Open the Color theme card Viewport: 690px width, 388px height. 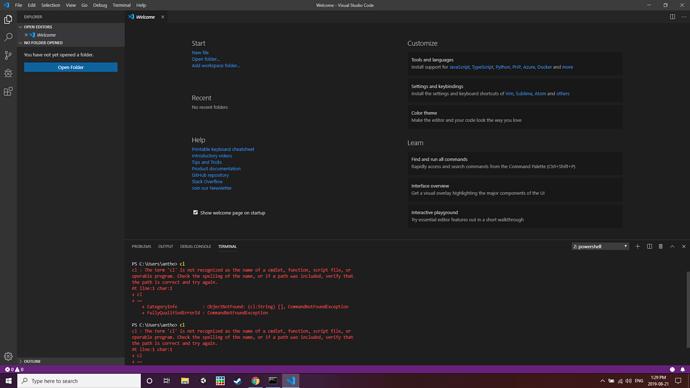[x=515, y=117]
